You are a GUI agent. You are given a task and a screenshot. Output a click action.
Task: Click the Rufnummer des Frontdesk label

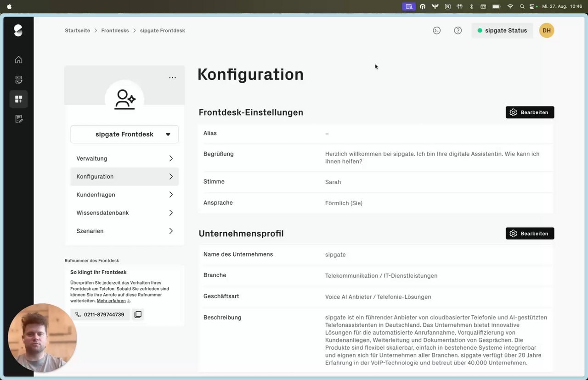tap(92, 261)
